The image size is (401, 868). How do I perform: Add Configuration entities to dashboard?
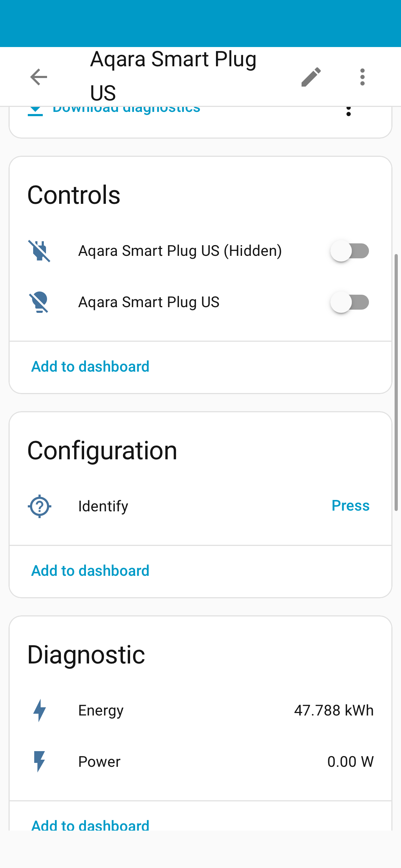click(90, 571)
